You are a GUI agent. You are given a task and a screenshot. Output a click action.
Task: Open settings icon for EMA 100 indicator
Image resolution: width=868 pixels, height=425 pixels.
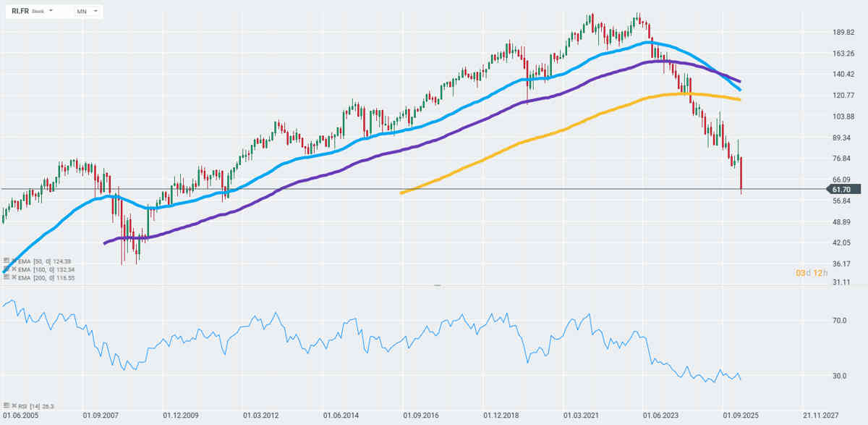coord(5,269)
